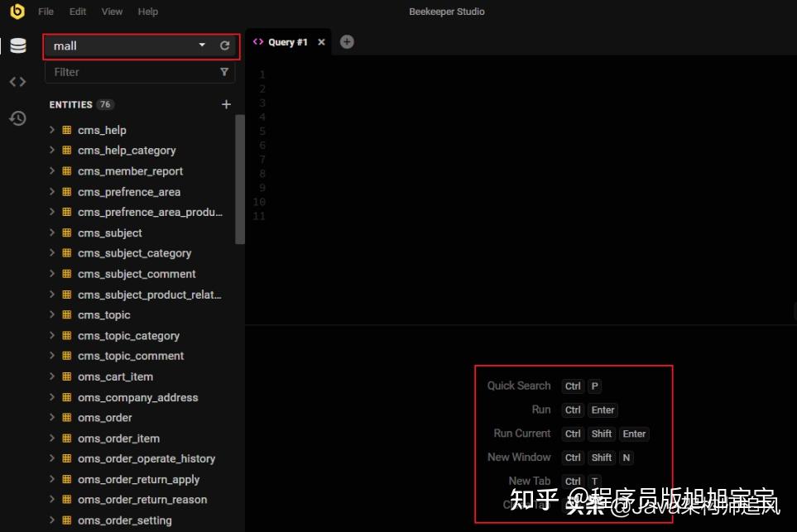Click table icon beside cms_subject_category
The height and width of the screenshot is (532, 797).
tap(66, 252)
